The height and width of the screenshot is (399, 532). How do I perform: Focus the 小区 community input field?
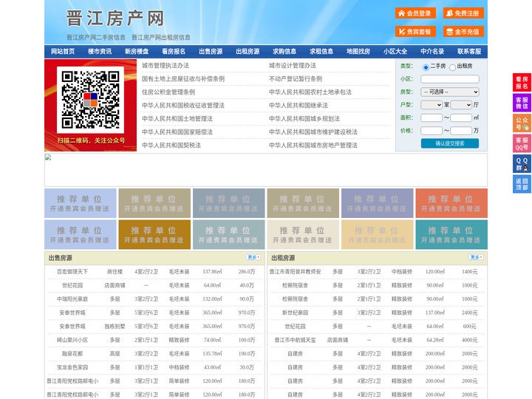pos(450,79)
